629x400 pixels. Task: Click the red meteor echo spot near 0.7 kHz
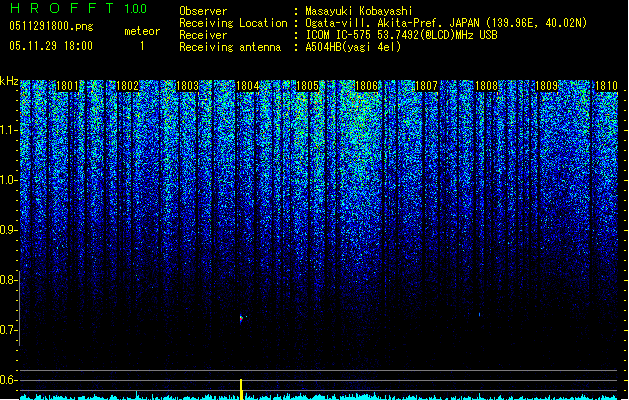[241, 319]
